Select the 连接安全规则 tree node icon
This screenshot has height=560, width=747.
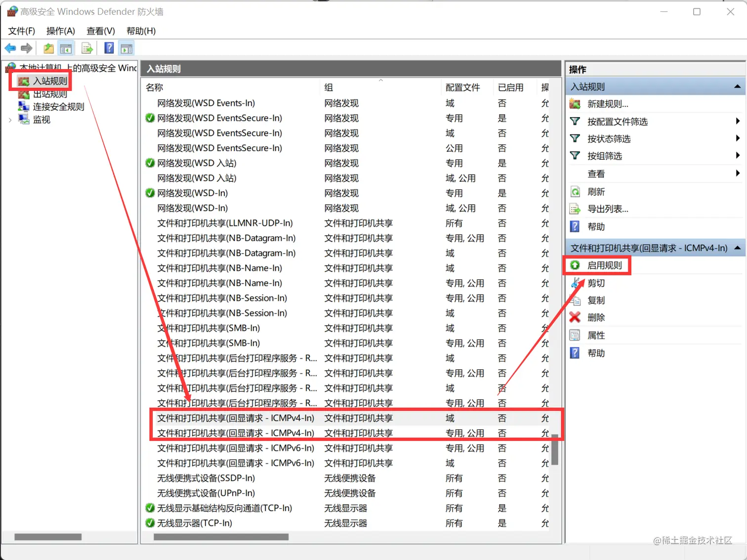click(x=24, y=106)
